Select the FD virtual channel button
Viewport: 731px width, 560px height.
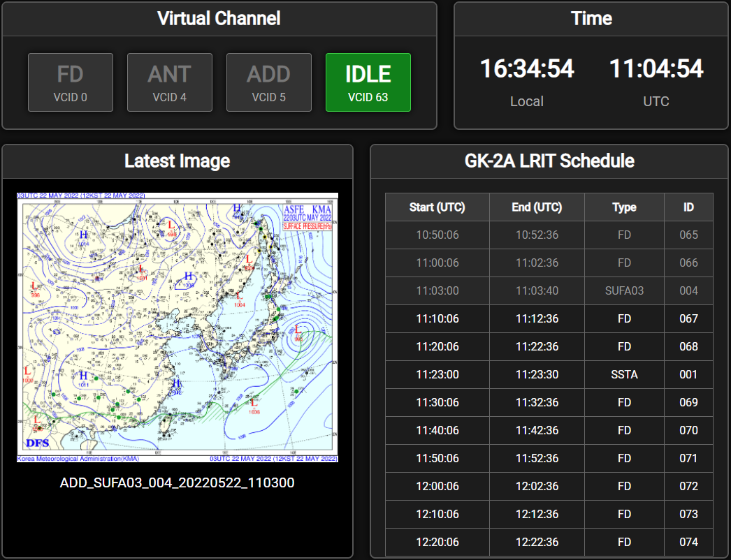point(70,82)
